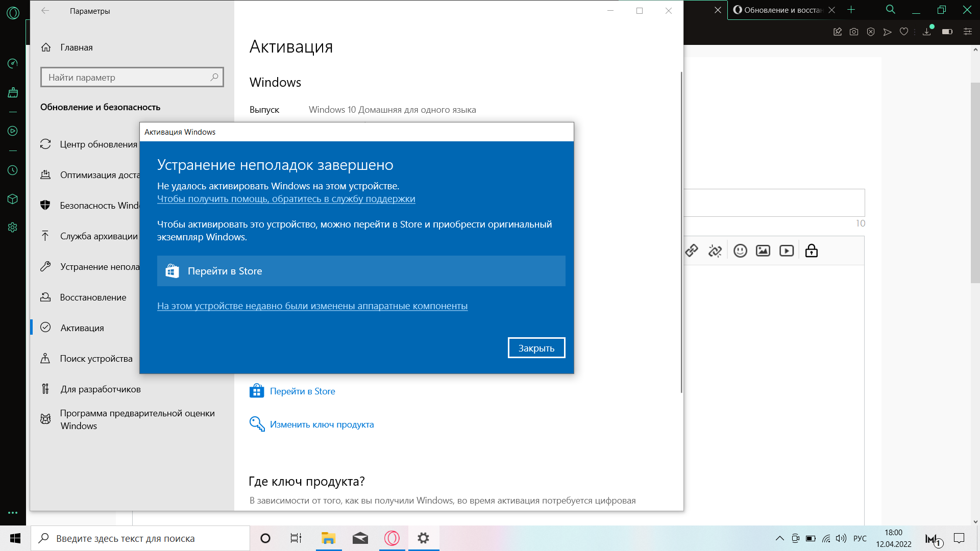Open speed dial gauge icon in Opera sidebar
980x551 pixels.
[13, 63]
